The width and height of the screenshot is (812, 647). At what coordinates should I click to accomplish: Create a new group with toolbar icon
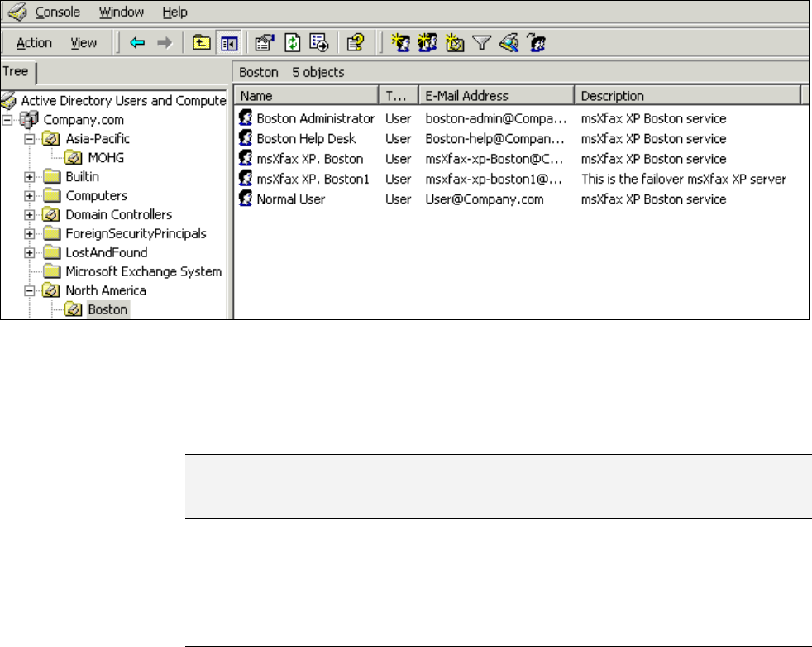pyautogui.click(x=427, y=42)
